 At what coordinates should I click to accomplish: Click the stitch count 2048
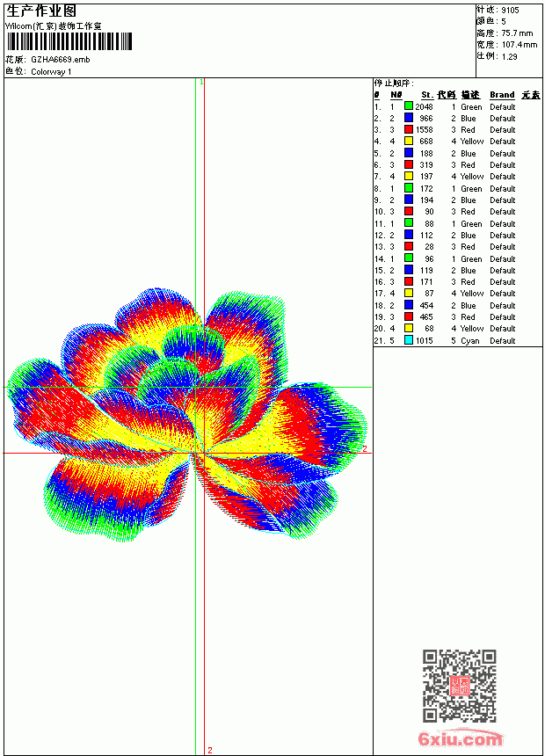pos(424,107)
